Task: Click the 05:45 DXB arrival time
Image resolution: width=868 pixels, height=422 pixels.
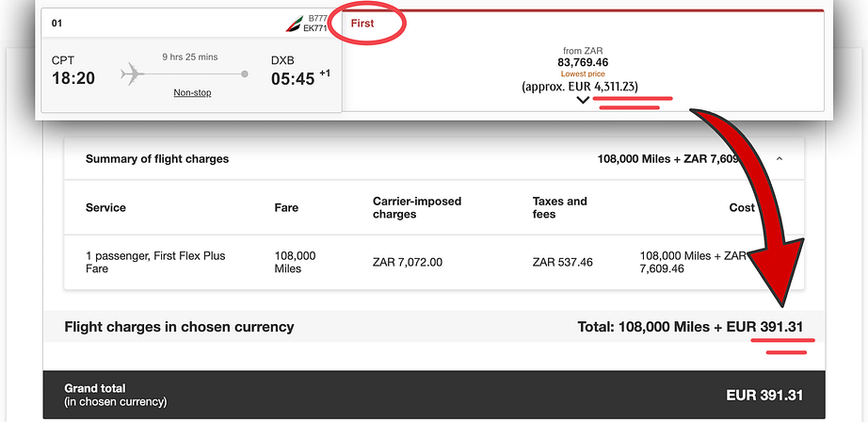Action: coord(293,78)
